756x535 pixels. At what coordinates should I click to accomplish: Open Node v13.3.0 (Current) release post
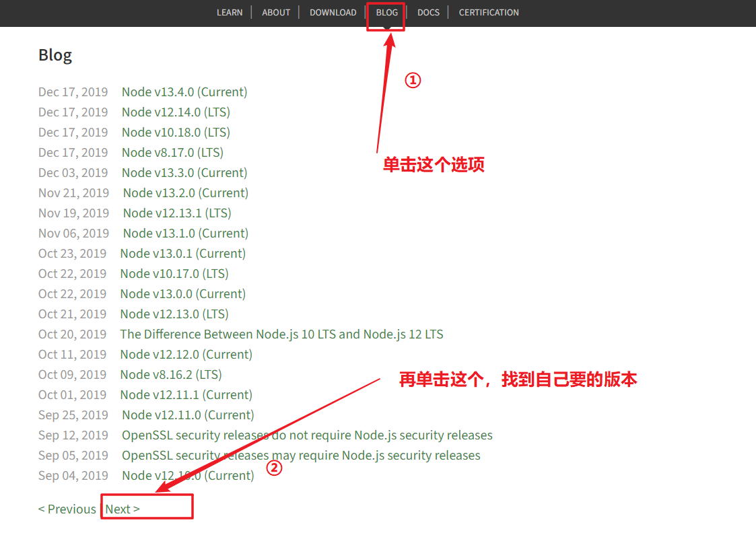coord(184,173)
